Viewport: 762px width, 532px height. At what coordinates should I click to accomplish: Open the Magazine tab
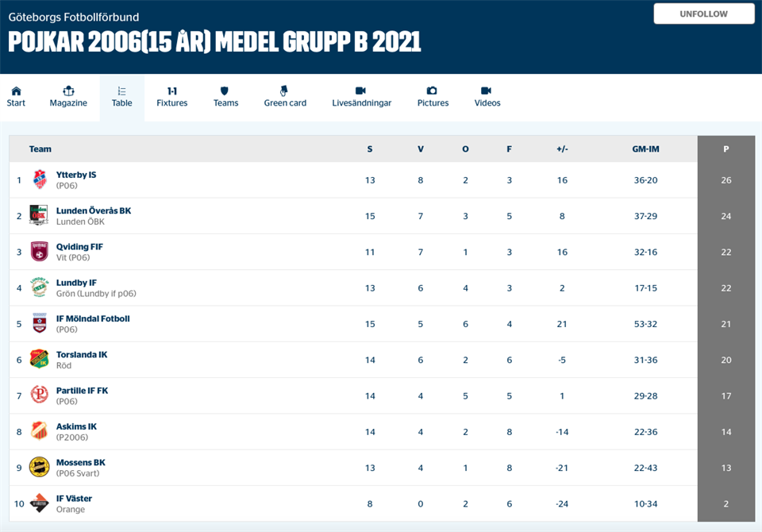click(x=68, y=97)
